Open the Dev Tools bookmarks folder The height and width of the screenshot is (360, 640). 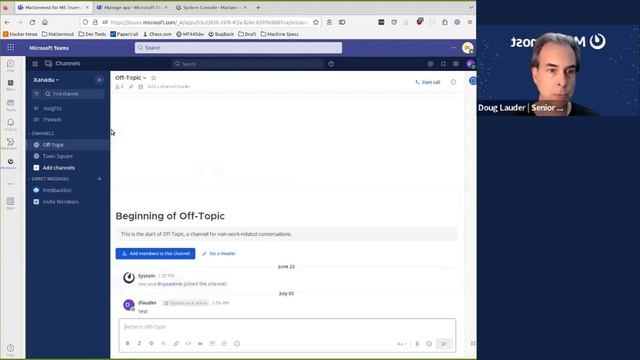[x=92, y=34]
